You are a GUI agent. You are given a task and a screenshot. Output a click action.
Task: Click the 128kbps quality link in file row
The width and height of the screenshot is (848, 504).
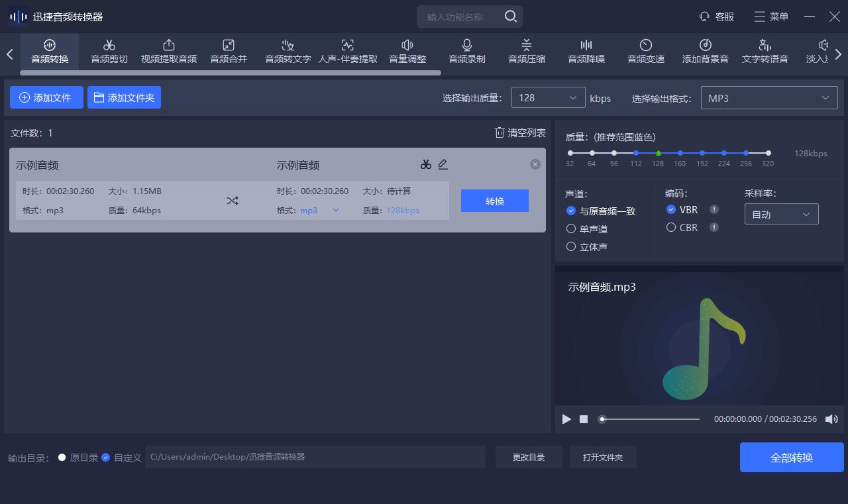(x=403, y=211)
